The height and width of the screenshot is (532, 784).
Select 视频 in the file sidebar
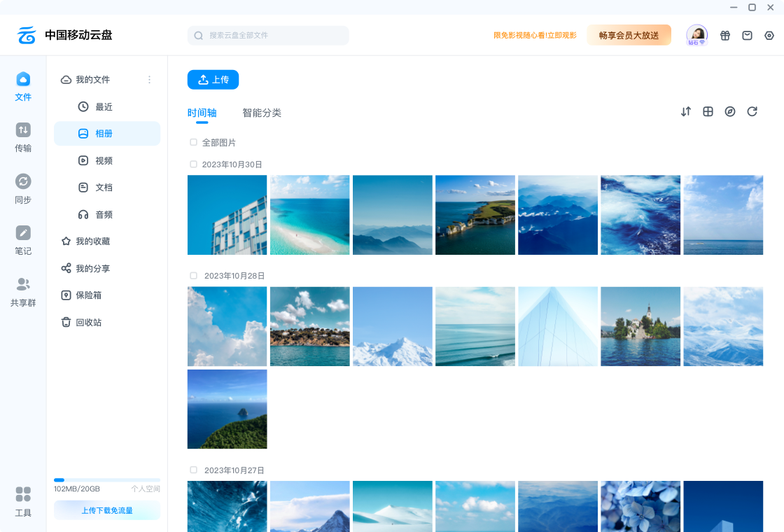(104, 161)
